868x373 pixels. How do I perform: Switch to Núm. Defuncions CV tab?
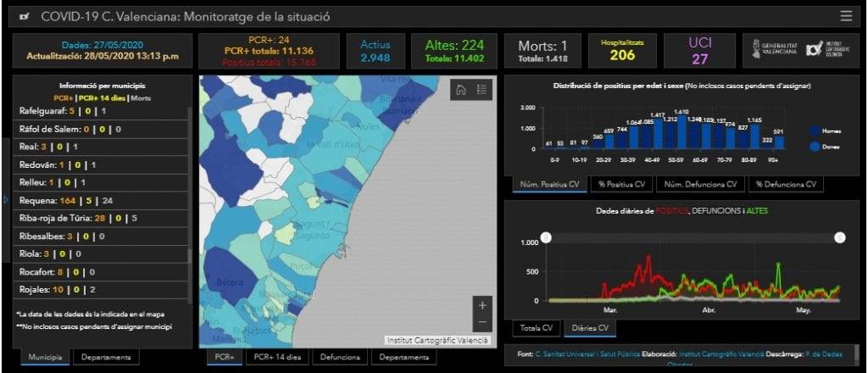pyautogui.click(x=700, y=184)
